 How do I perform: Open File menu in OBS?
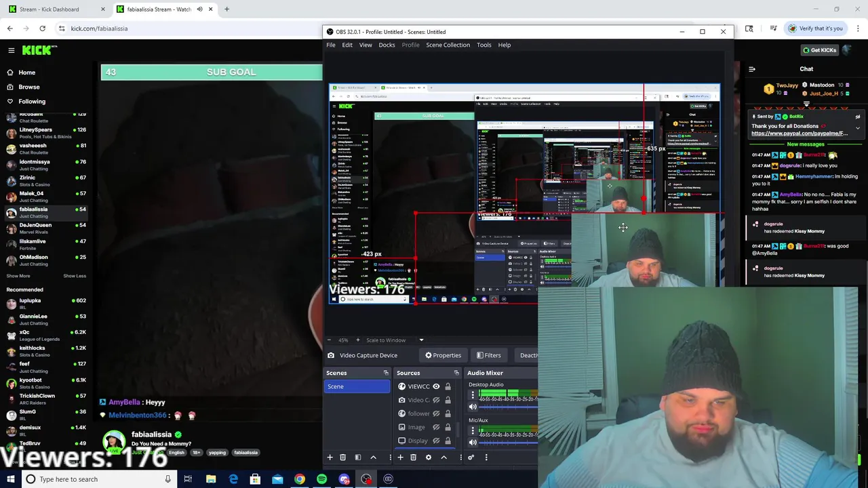coord(331,45)
